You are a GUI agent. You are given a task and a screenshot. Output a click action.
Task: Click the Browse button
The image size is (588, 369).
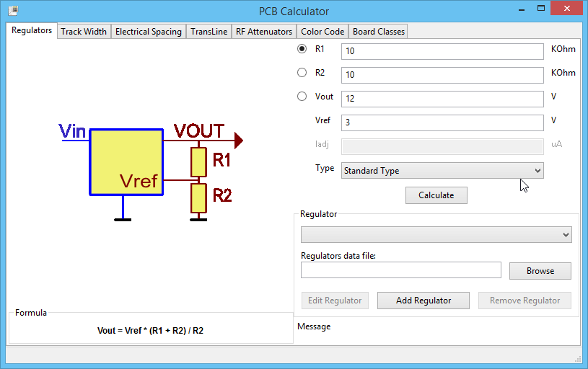(x=540, y=271)
